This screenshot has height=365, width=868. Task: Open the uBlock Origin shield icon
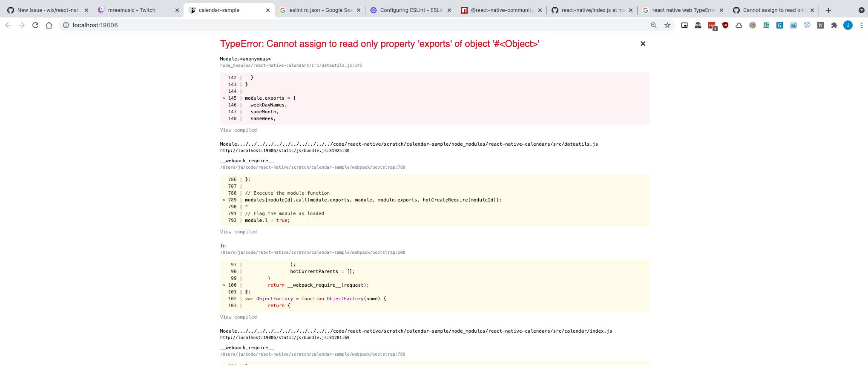point(725,25)
